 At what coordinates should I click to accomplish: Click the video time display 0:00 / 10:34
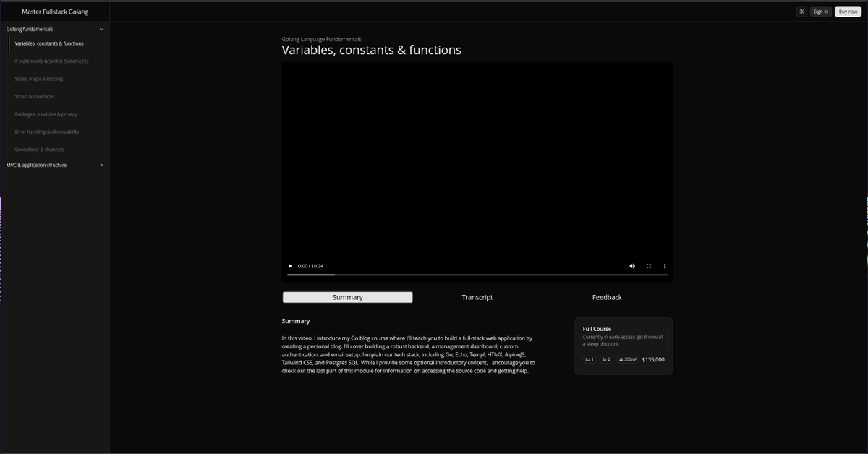tap(310, 266)
